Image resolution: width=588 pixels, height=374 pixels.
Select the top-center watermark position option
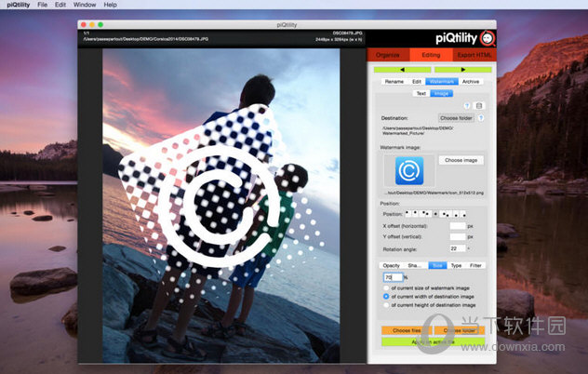coord(416,214)
